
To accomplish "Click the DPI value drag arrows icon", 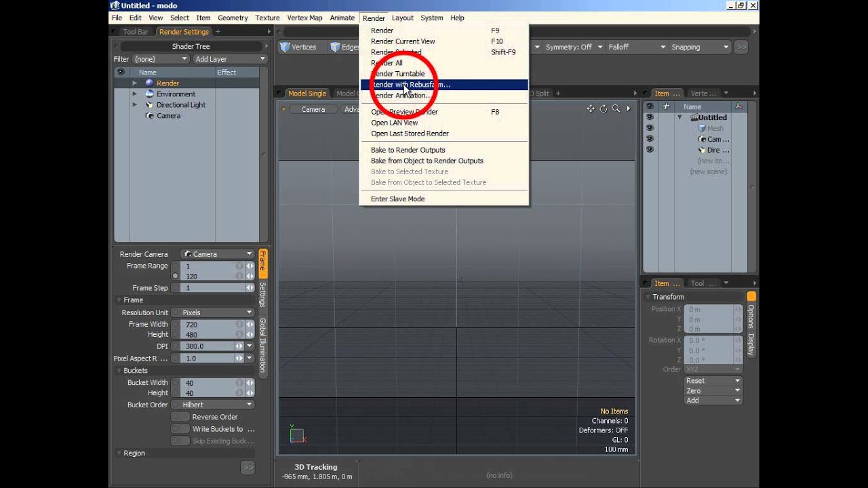I will point(239,346).
